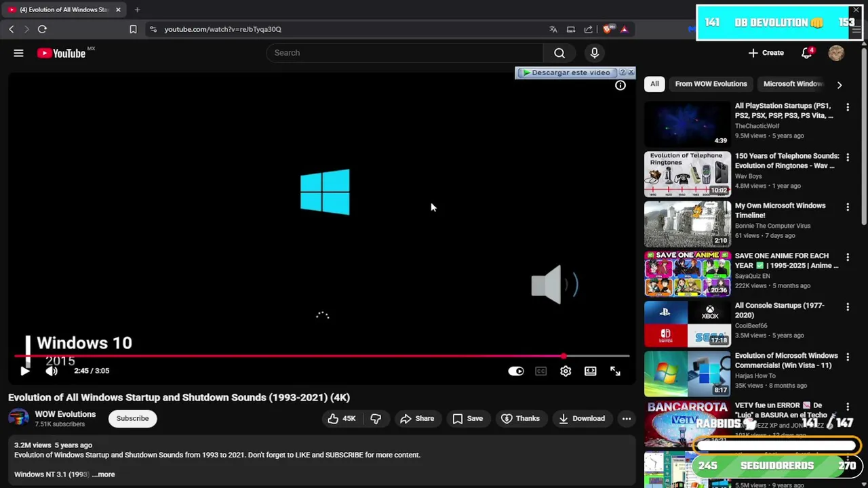Open 150 Years of Telephone Sounds thumbnail
The image size is (868, 488).
687,174
